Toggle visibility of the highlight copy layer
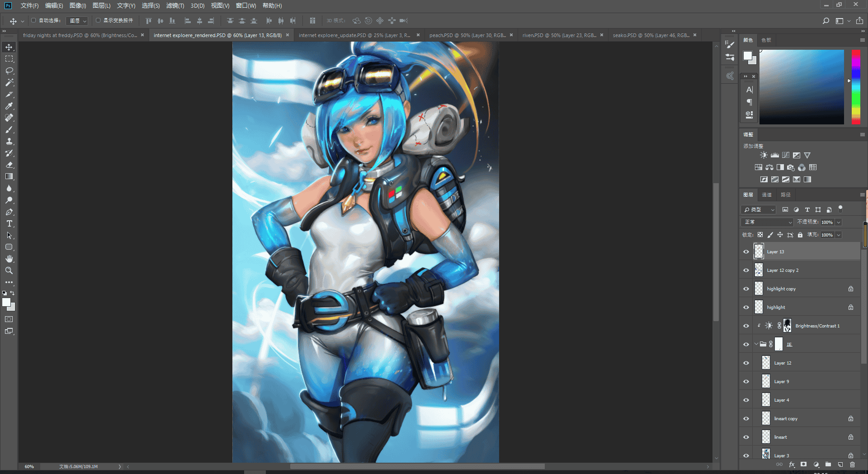The width and height of the screenshot is (868, 474). click(x=746, y=289)
